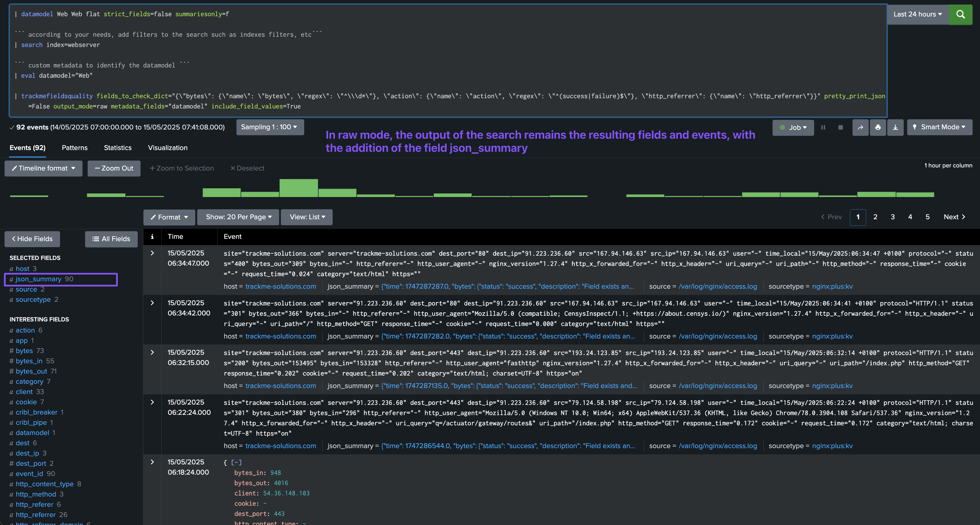
Task: Expand the 06:18:24.000 event row
Action: click(152, 462)
